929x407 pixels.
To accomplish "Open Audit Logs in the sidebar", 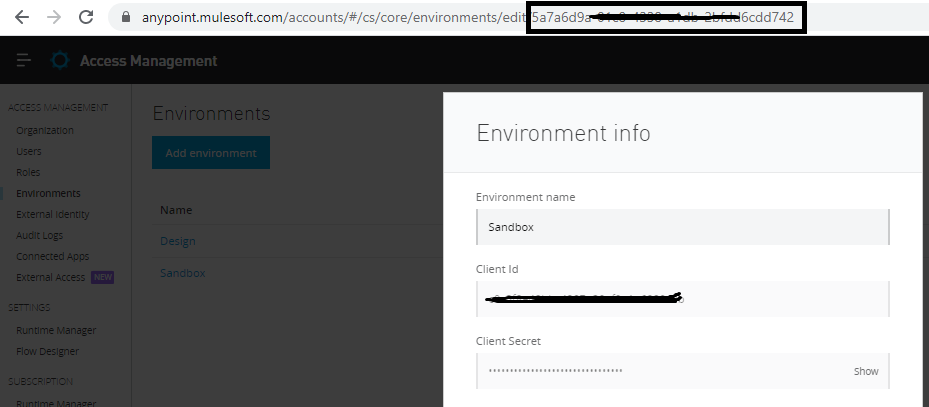I will (x=39, y=235).
